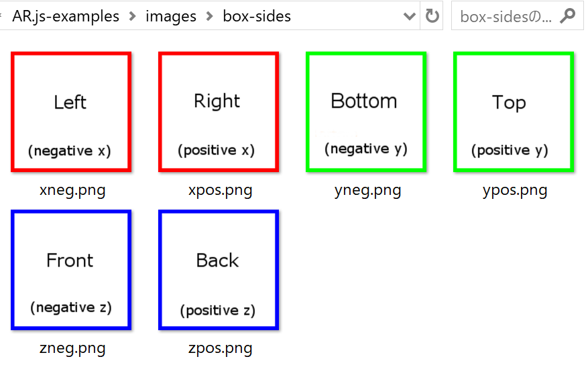This screenshot has width=588, height=367.
Task: Click the ypos.png file name
Action: pos(515,191)
